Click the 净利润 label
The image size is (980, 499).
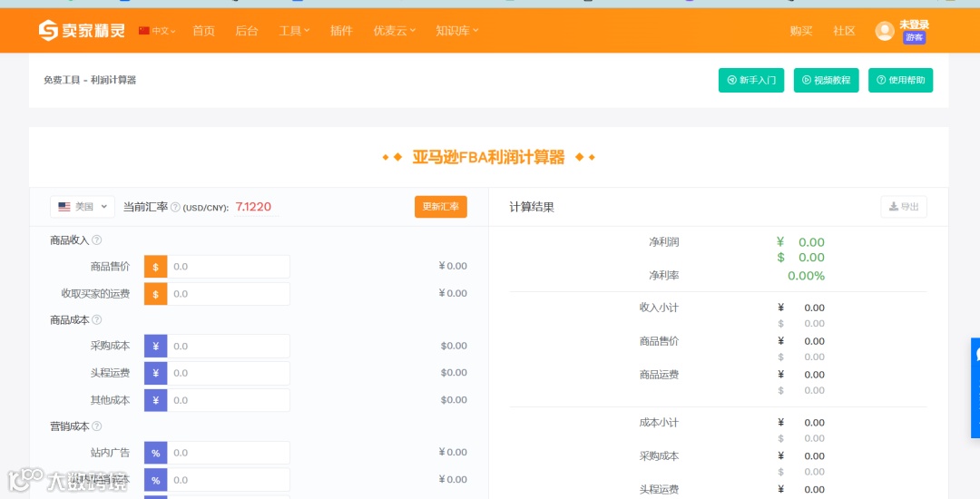click(663, 242)
